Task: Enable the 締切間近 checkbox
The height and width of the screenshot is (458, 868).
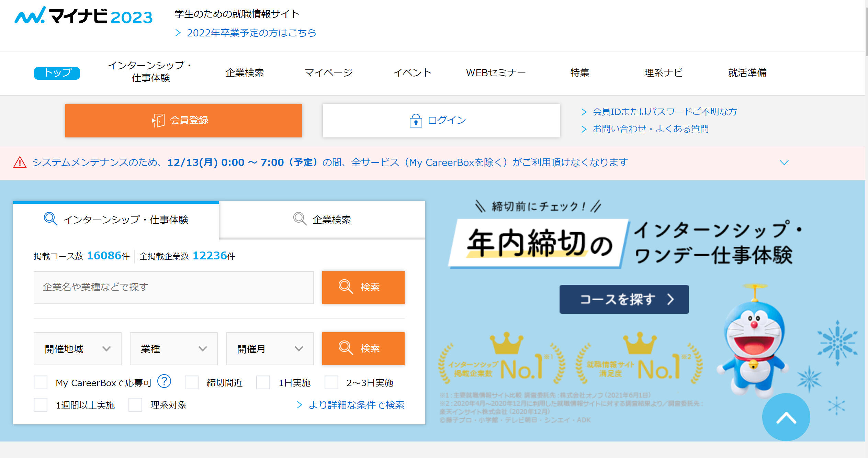Action: tap(192, 382)
